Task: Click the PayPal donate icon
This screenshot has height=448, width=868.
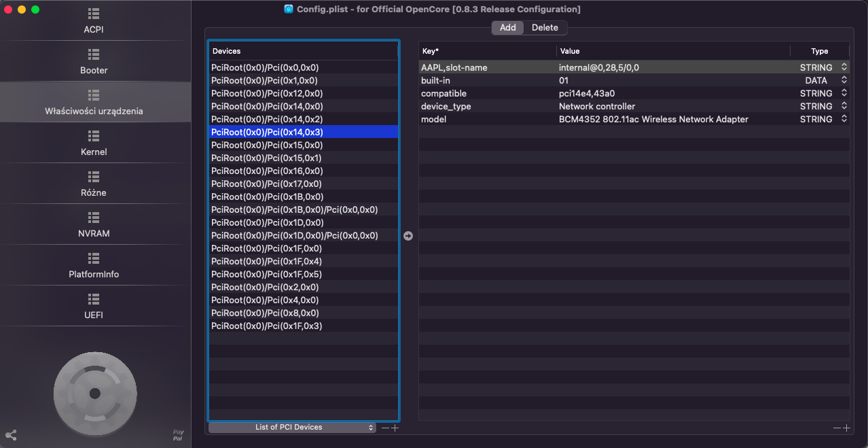Action: pos(178,435)
